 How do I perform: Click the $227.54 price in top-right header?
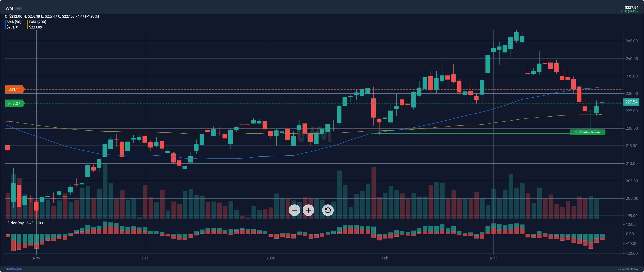pos(631,7)
